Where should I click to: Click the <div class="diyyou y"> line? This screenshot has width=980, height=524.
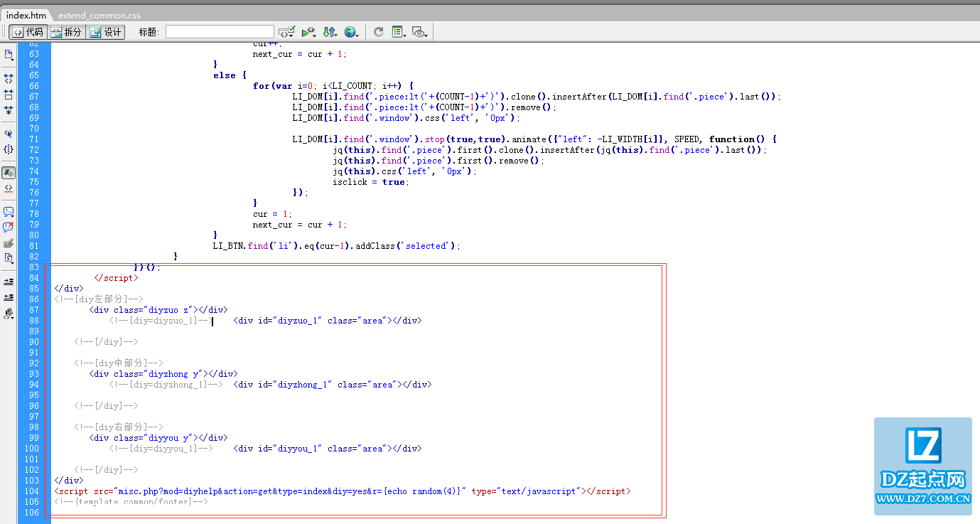[158, 438]
